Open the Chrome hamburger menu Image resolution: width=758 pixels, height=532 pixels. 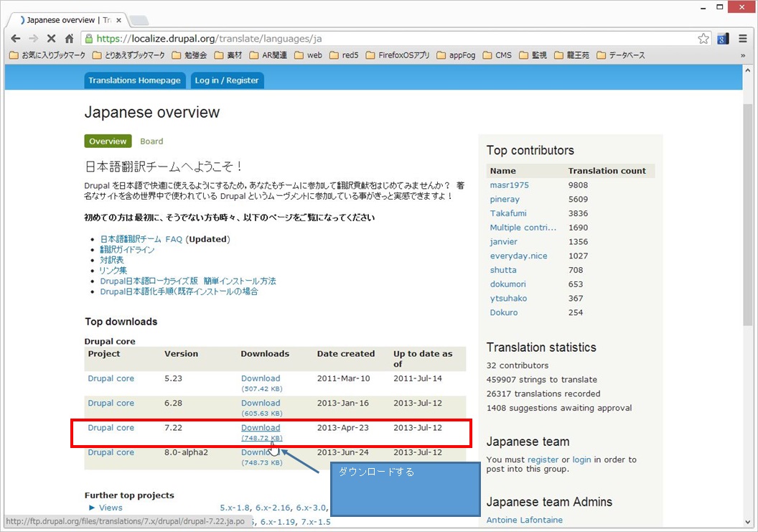pos(743,39)
